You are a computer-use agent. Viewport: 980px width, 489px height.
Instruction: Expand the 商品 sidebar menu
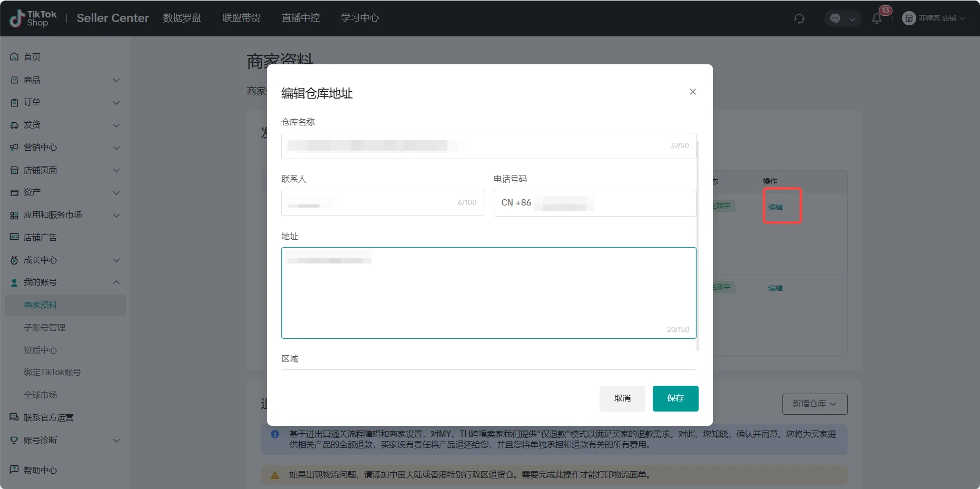[x=116, y=80]
